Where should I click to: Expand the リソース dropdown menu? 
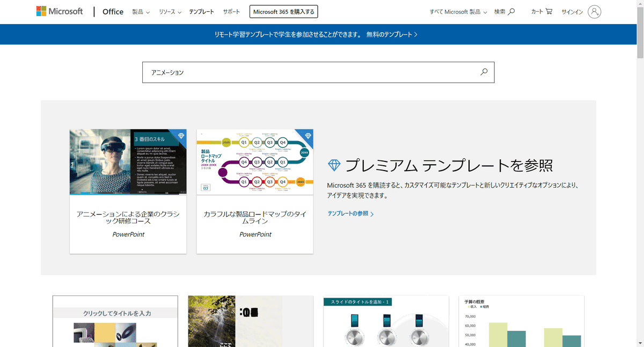(170, 12)
